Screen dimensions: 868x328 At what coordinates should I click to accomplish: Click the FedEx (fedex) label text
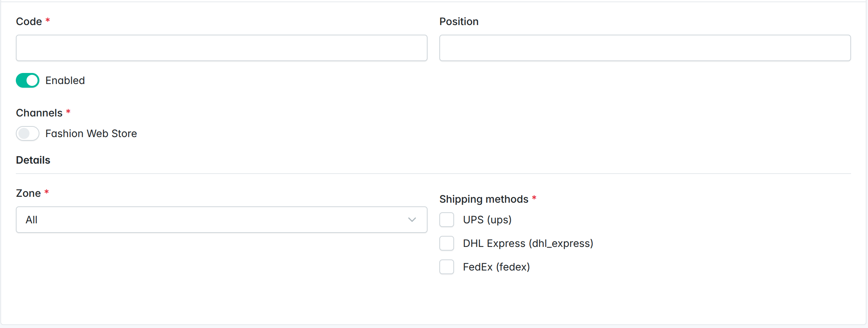tap(496, 267)
